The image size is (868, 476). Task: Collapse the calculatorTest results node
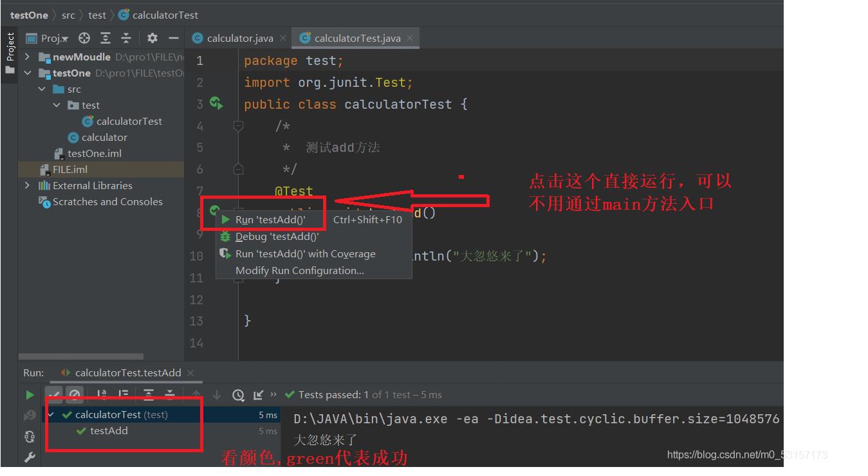(51, 415)
